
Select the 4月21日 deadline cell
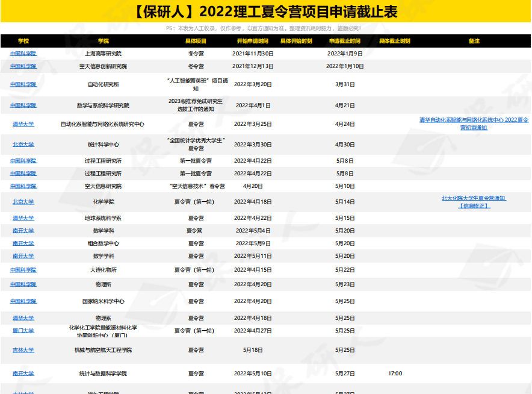(x=345, y=105)
